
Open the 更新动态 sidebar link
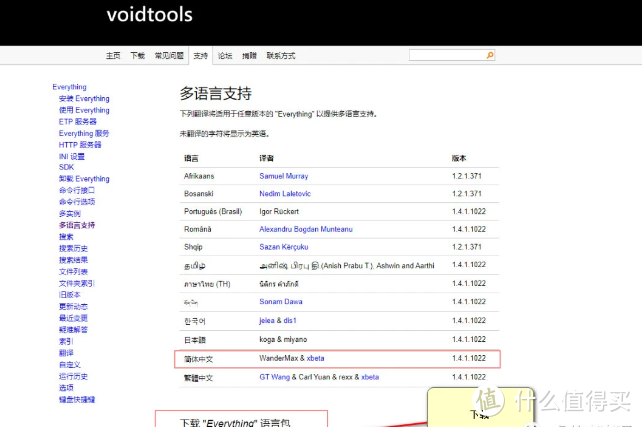[73, 307]
